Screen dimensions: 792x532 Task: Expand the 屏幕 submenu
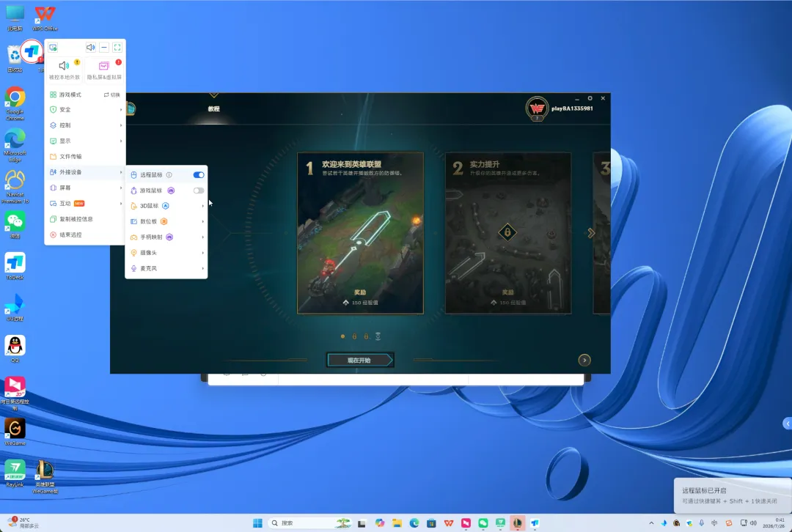coord(85,188)
